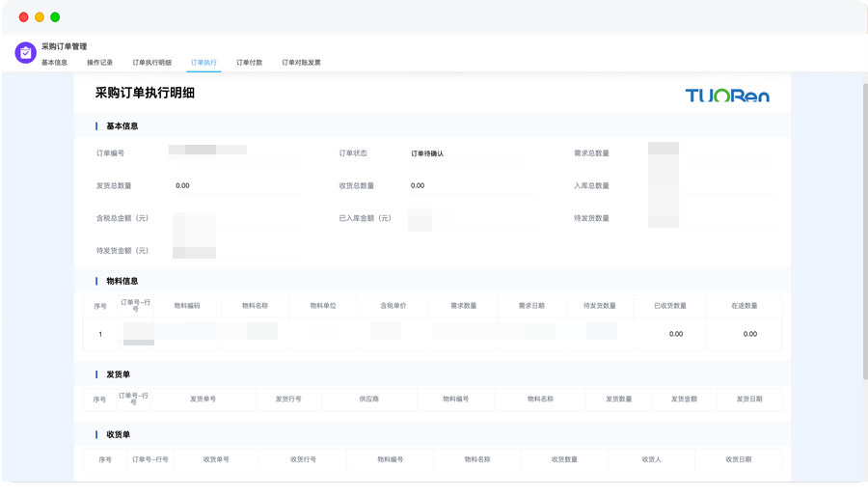Click the 待发货数量 column header in material table
Screen dimensions: 868x497
tap(600, 306)
